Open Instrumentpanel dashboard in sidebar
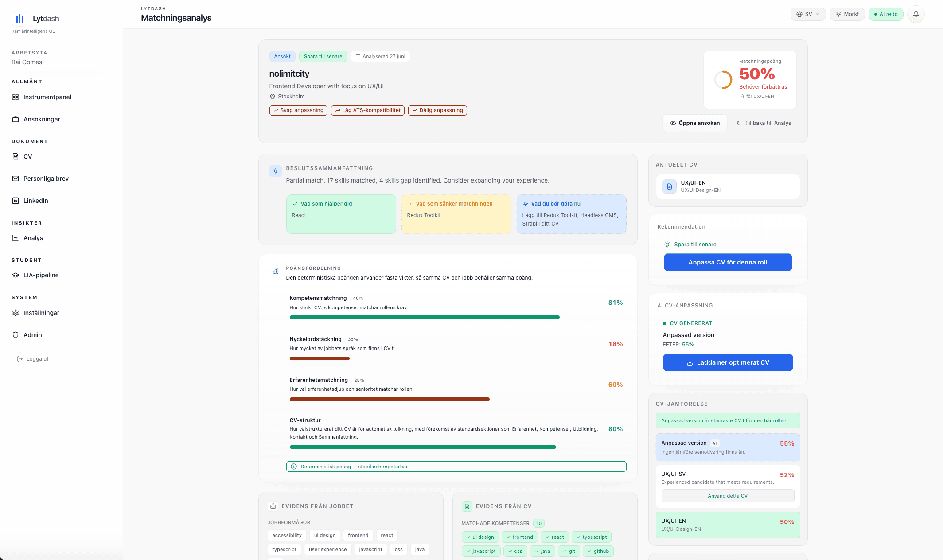The height and width of the screenshot is (560, 943). coord(47,97)
